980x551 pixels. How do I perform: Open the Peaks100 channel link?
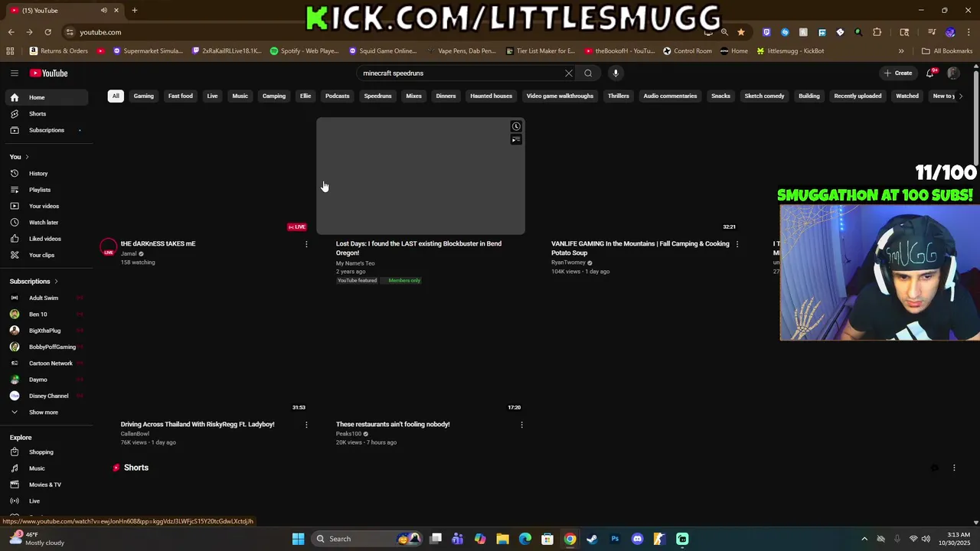click(x=348, y=434)
